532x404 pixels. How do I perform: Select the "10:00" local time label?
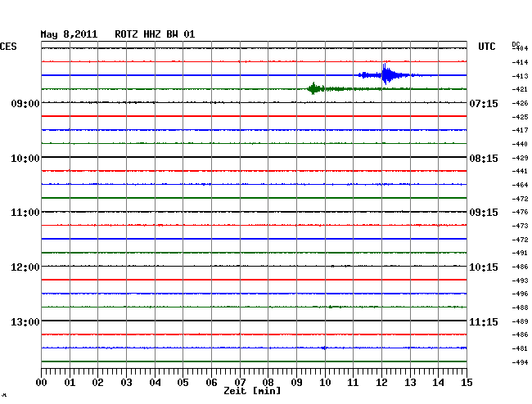click(25, 159)
